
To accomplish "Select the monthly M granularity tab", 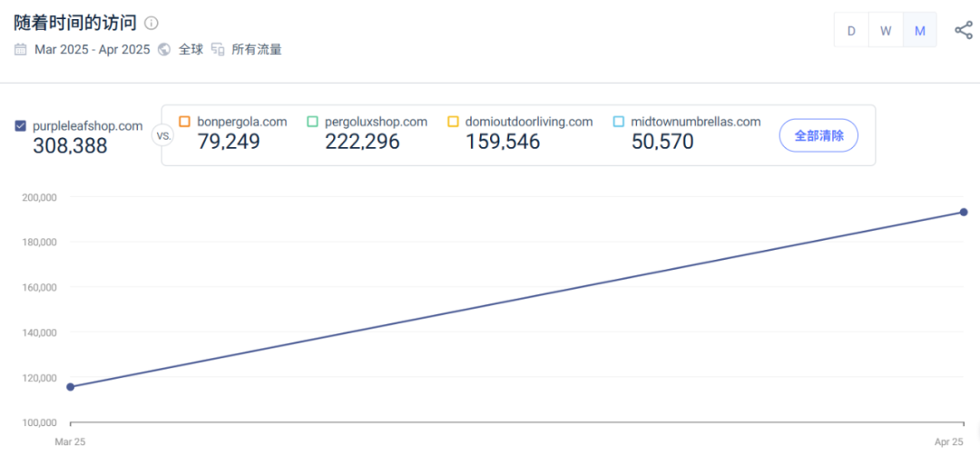I will [x=919, y=30].
